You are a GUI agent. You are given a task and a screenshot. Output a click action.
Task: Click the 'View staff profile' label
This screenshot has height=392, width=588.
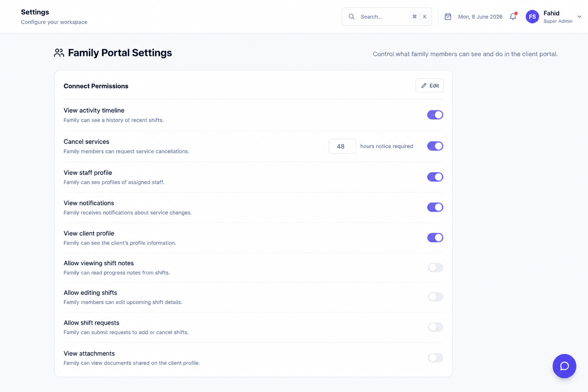(x=88, y=173)
